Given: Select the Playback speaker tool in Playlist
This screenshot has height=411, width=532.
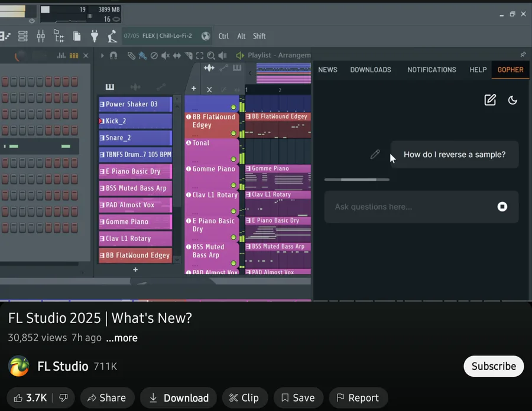Looking at the screenshot, I should 223,56.
